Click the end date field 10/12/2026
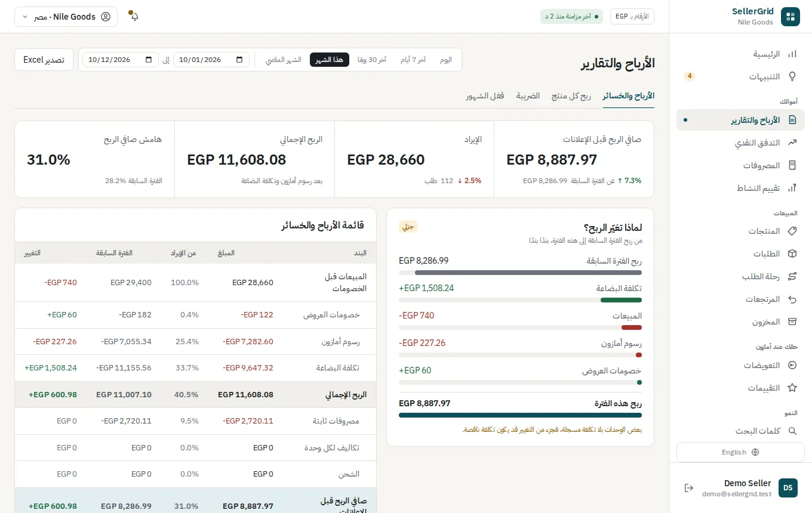Screen dimensions: 812x513 pyautogui.click(x=120, y=60)
